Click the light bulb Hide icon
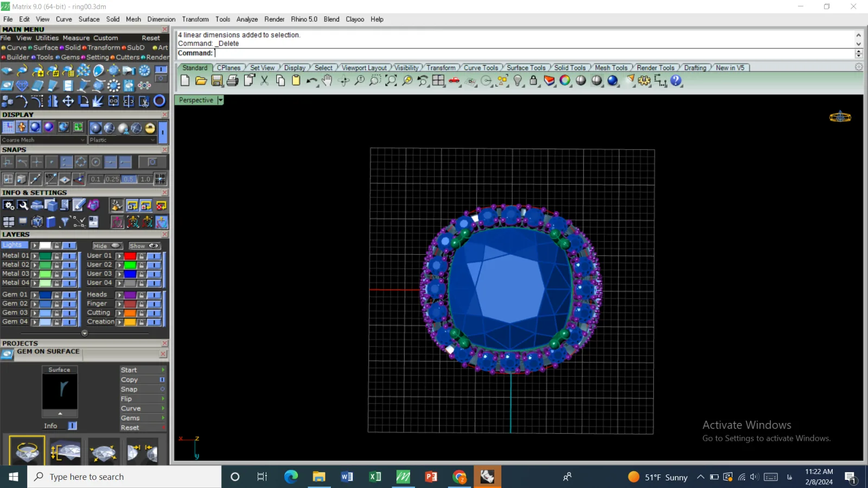868x488 pixels. [x=518, y=81]
